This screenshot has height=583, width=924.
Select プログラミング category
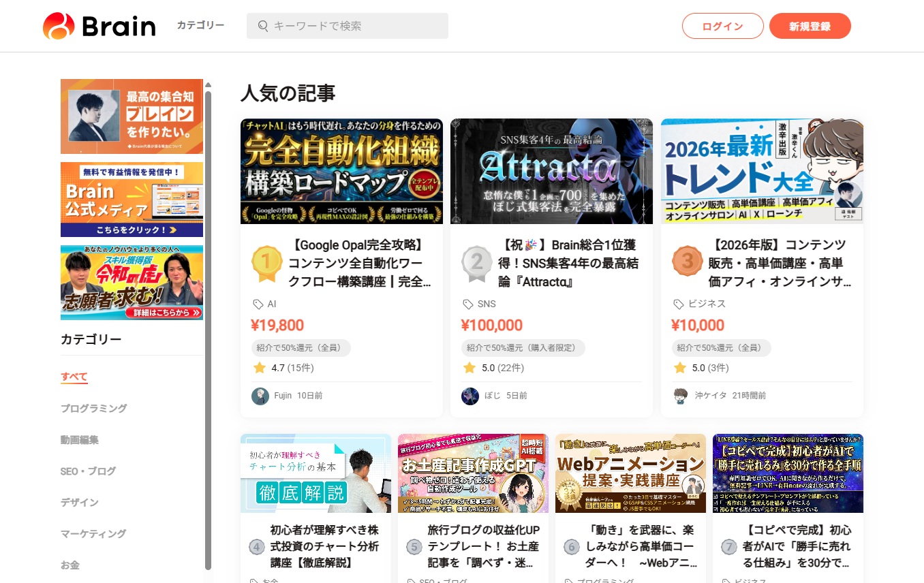[93, 408]
